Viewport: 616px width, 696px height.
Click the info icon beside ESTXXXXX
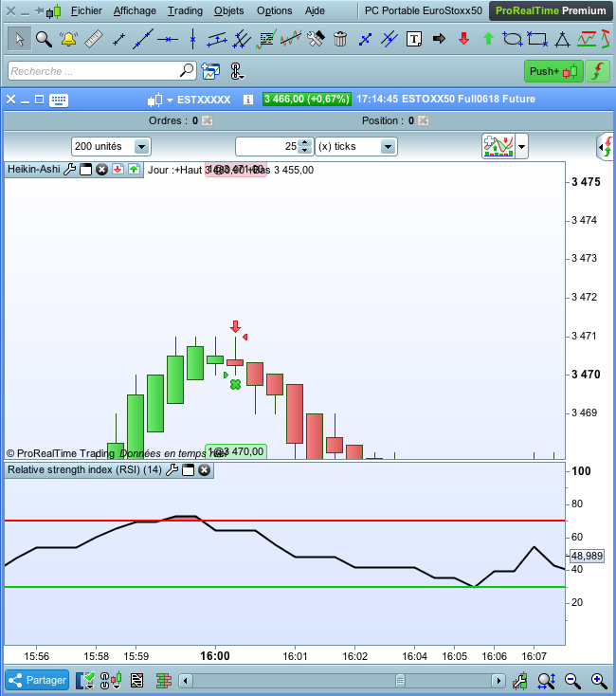(248, 100)
